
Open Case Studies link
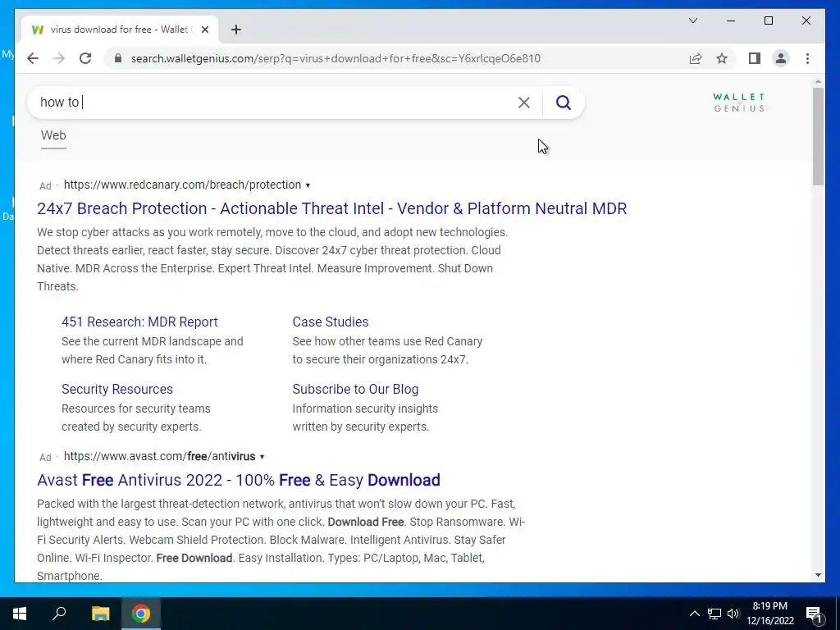click(x=331, y=322)
